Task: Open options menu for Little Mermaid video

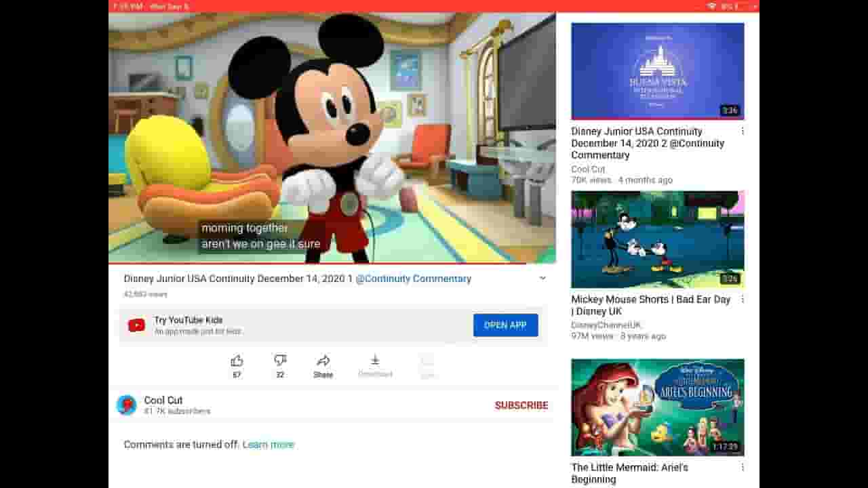Action: 743,468
